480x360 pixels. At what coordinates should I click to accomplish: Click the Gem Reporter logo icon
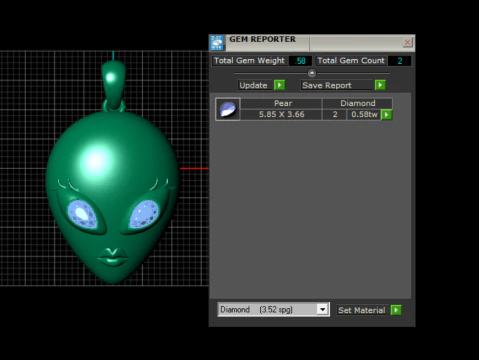point(217,43)
